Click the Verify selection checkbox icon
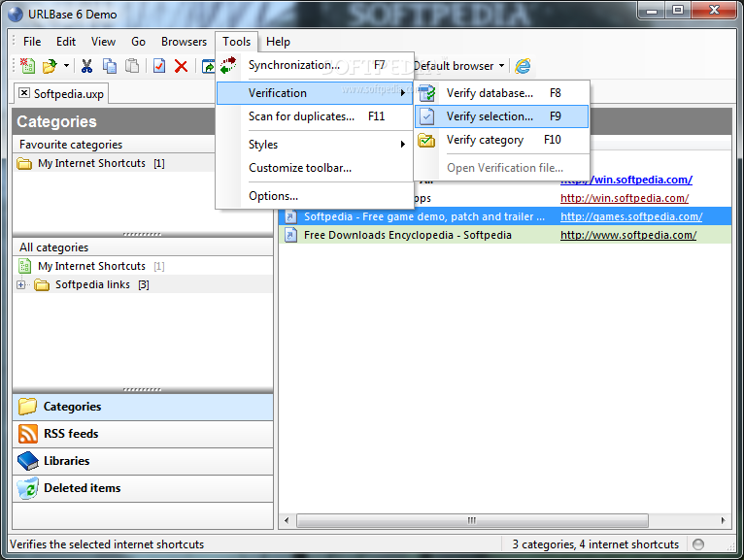The width and height of the screenshot is (744, 560). [427, 116]
